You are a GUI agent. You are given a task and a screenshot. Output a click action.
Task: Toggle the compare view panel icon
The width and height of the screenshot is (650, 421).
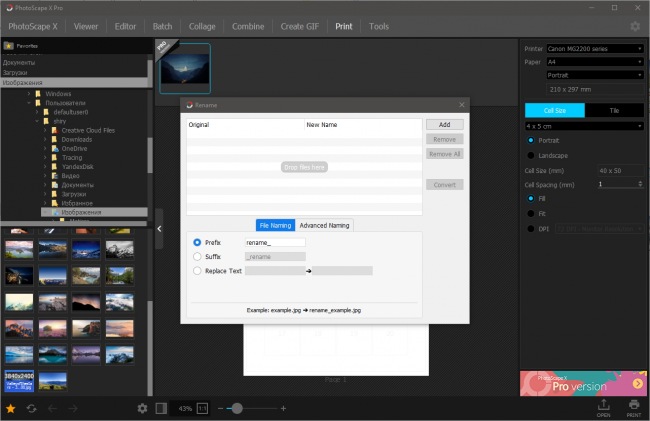[161, 409]
